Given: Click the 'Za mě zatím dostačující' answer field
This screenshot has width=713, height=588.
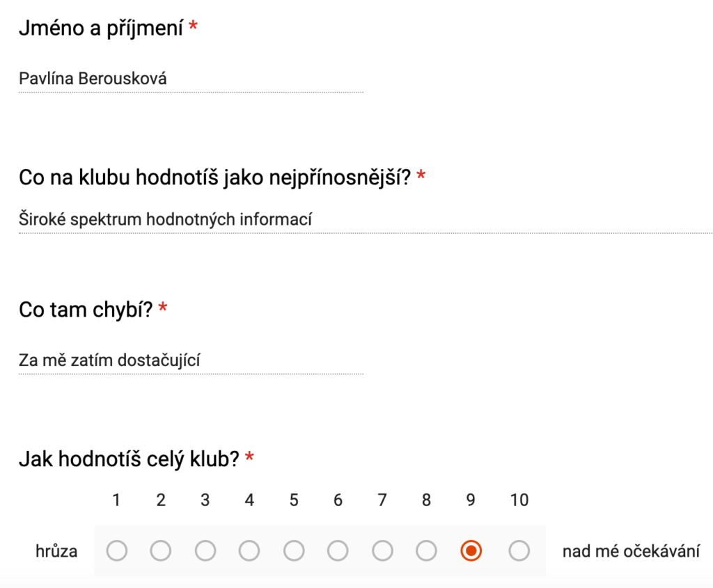Looking at the screenshot, I should click(x=191, y=360).
